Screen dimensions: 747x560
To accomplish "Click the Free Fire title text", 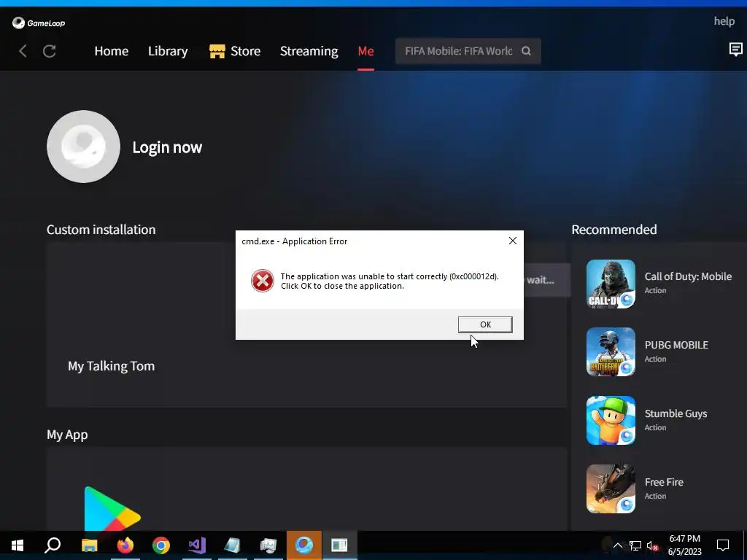I will coord(664,482).
